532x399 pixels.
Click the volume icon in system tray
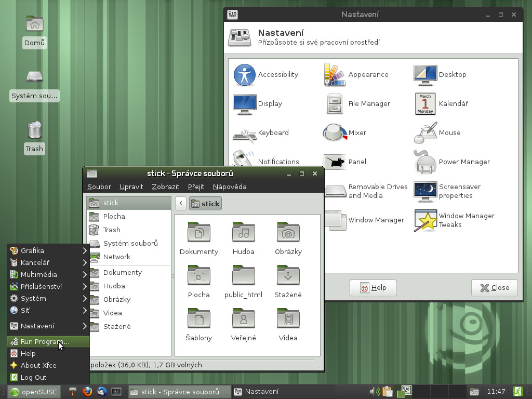tap(374, 392)
